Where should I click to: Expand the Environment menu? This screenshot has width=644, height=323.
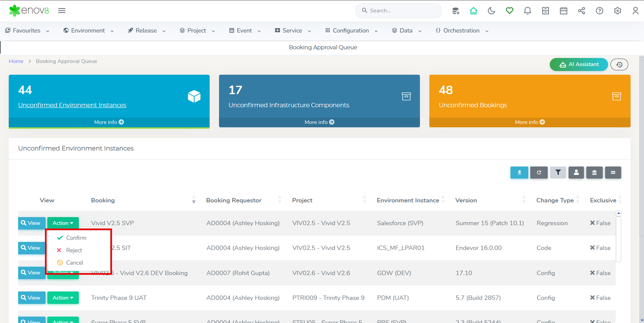point(89,30)
